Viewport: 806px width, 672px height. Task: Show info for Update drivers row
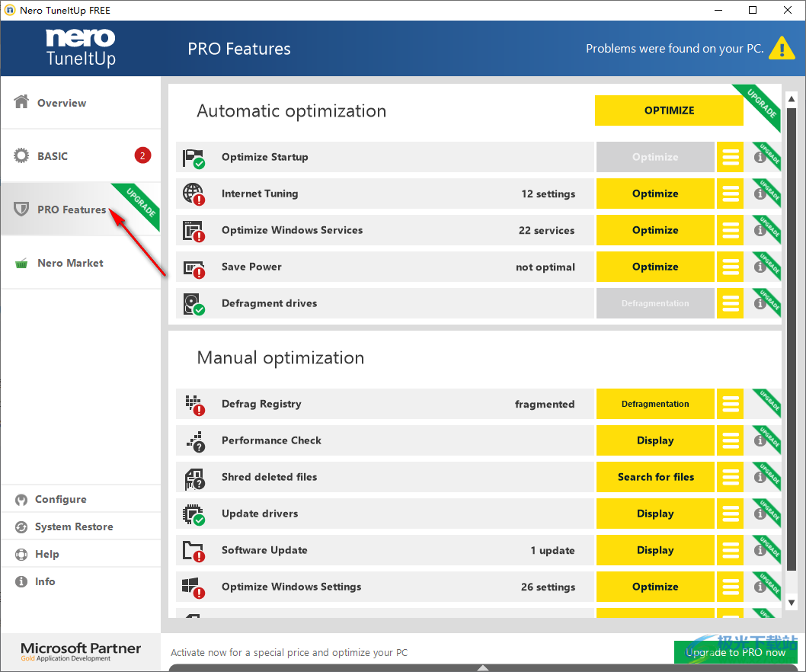(x=760, y=514)
